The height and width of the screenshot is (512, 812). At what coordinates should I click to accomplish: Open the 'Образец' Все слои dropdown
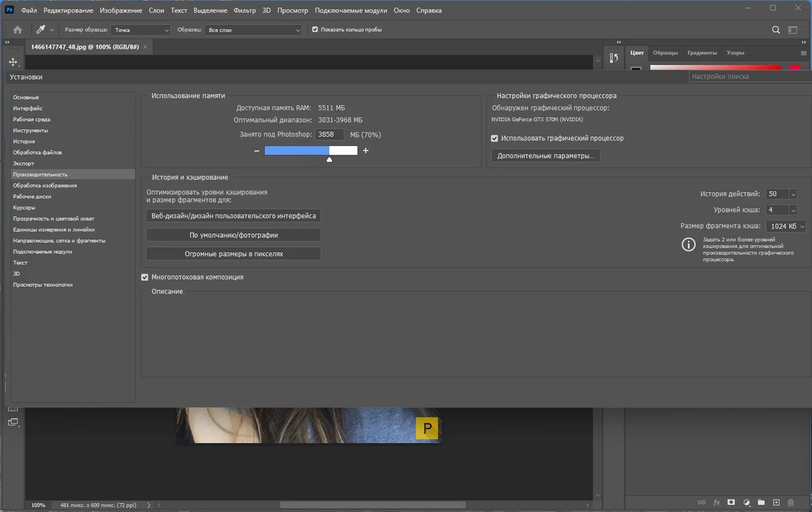(x=254, y=30)
